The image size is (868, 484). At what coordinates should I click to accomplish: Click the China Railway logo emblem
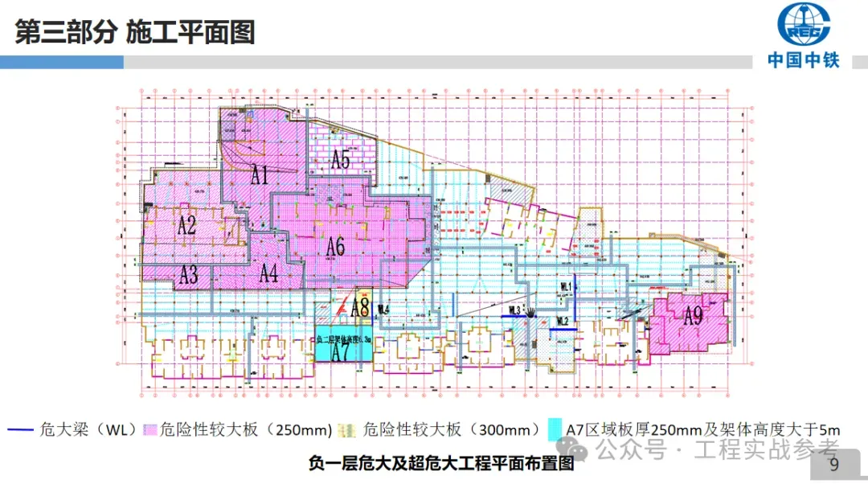[x=803, y=24]
